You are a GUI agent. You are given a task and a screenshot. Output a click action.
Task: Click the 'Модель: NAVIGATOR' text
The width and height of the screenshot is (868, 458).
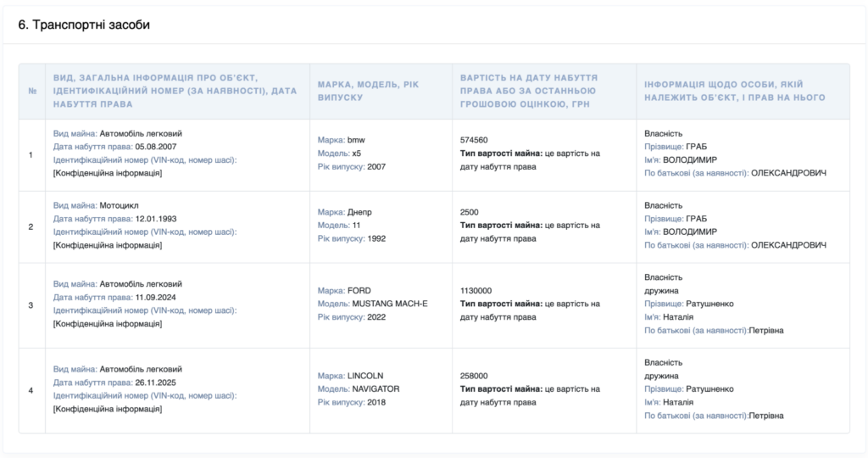(359, 388)
